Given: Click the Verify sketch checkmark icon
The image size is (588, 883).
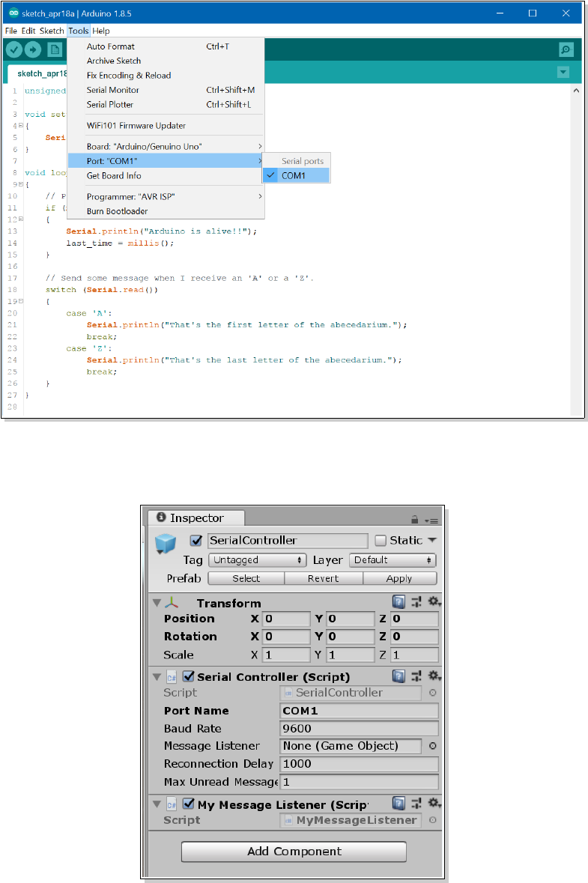Looking at the screenshot, I should coord(14,50).
